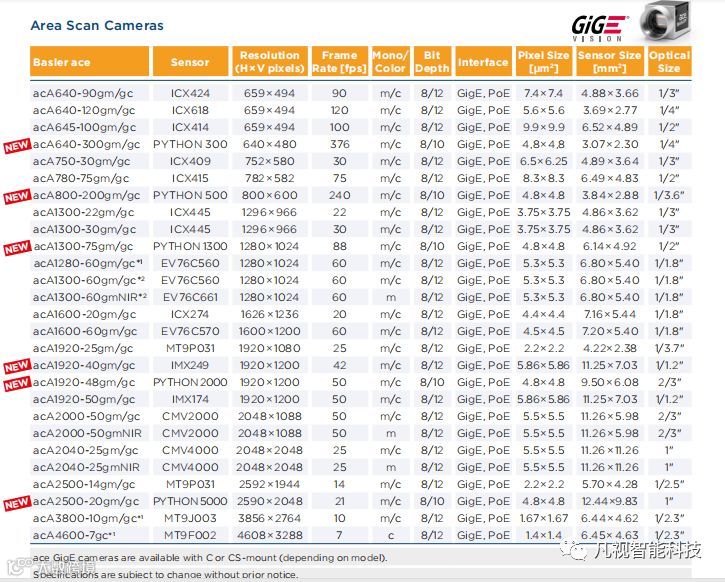The image size is (725, 582).
Task: Select model acA780-75gm/gc
Action: point(81,178)
